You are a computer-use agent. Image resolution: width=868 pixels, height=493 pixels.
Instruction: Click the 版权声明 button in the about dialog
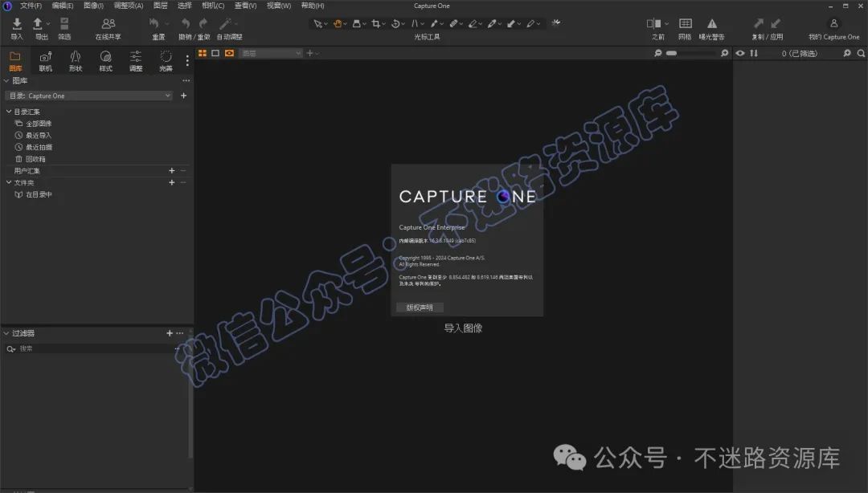420,307
